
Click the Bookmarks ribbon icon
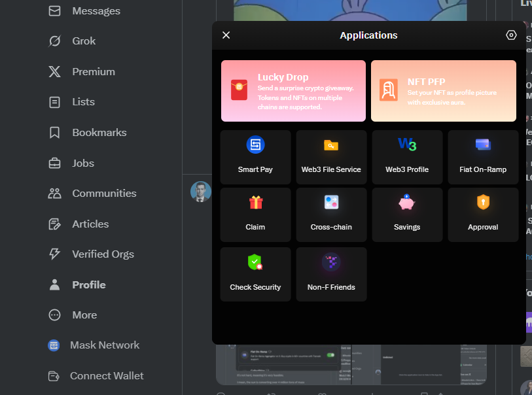54,133
